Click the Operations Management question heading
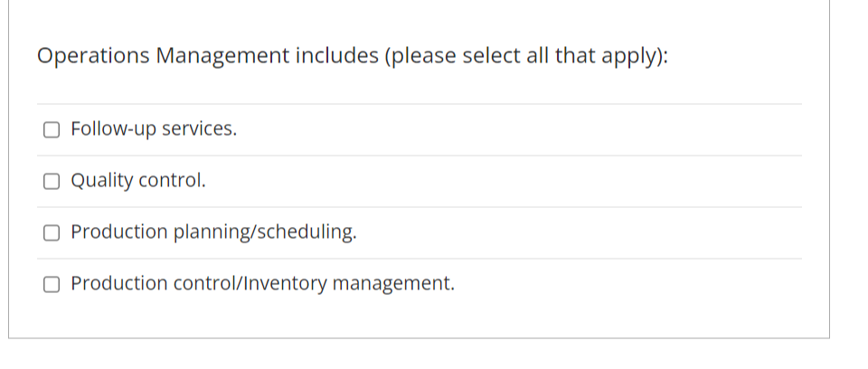This screenshot has width=868, height=369. pyautogui.click(x=353, y=56)
